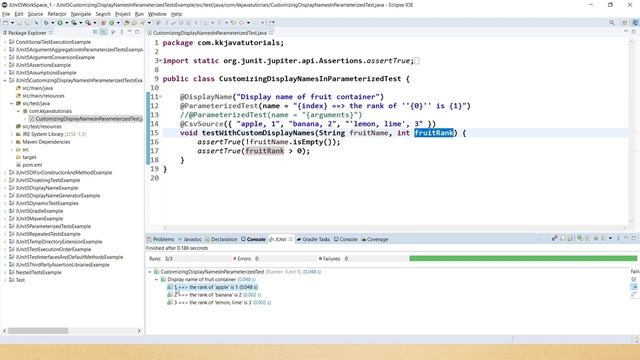Switch to the Javadoc tab
The width and height of the screenshot is (640, 360).
pos(190,239)
